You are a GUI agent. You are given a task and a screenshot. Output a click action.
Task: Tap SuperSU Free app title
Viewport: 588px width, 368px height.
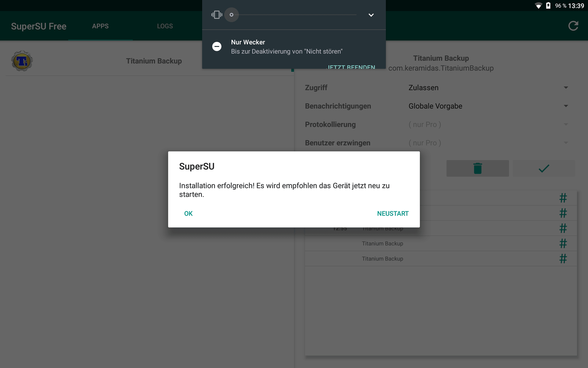pos(39,26)
